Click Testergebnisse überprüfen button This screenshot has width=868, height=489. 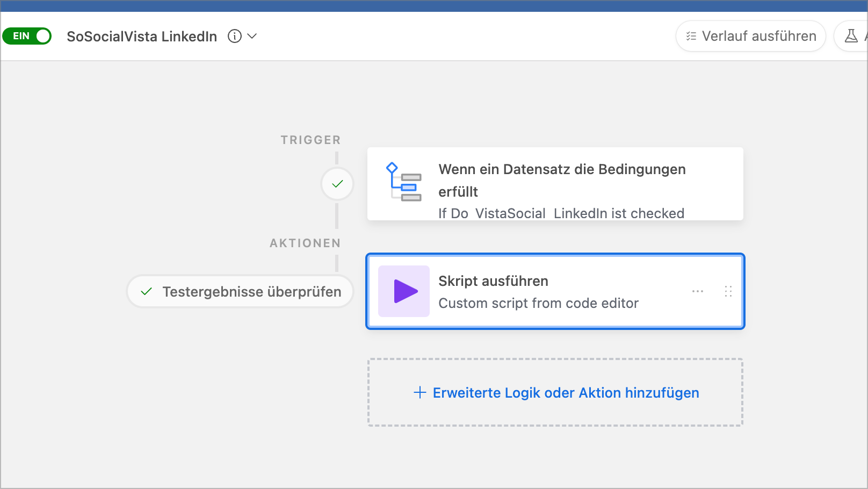pos(240,291)
